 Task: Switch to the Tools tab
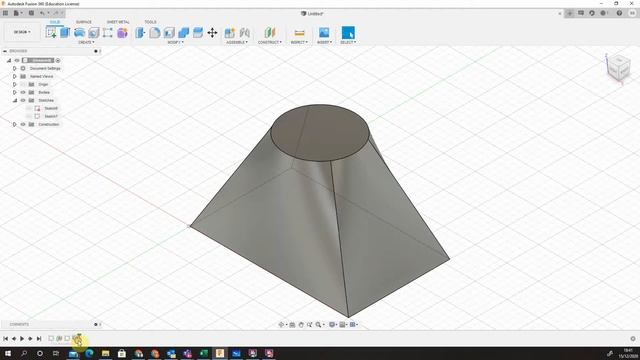pyautogui.click(x=150, y=22)
